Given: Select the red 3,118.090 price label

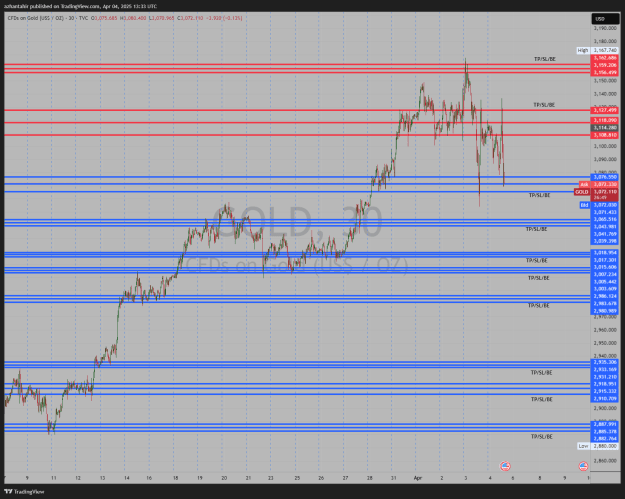Looking at the screenshot, I should tap(605, 120).
